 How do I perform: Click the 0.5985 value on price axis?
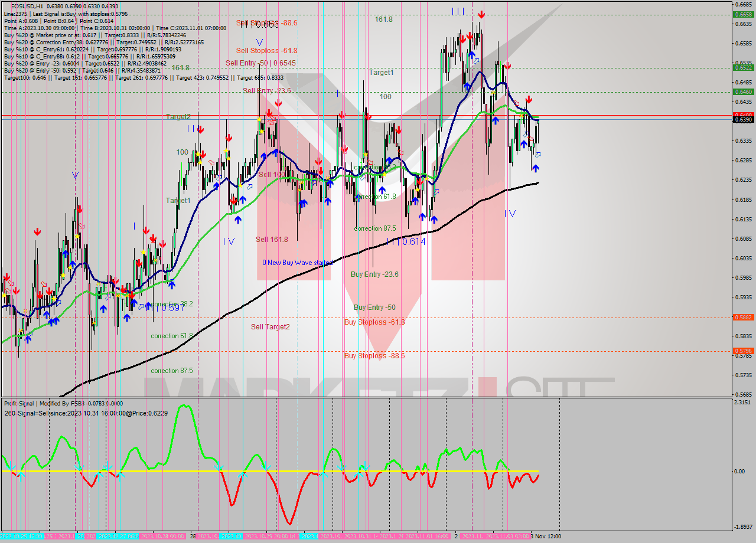[x=742, y=277]
